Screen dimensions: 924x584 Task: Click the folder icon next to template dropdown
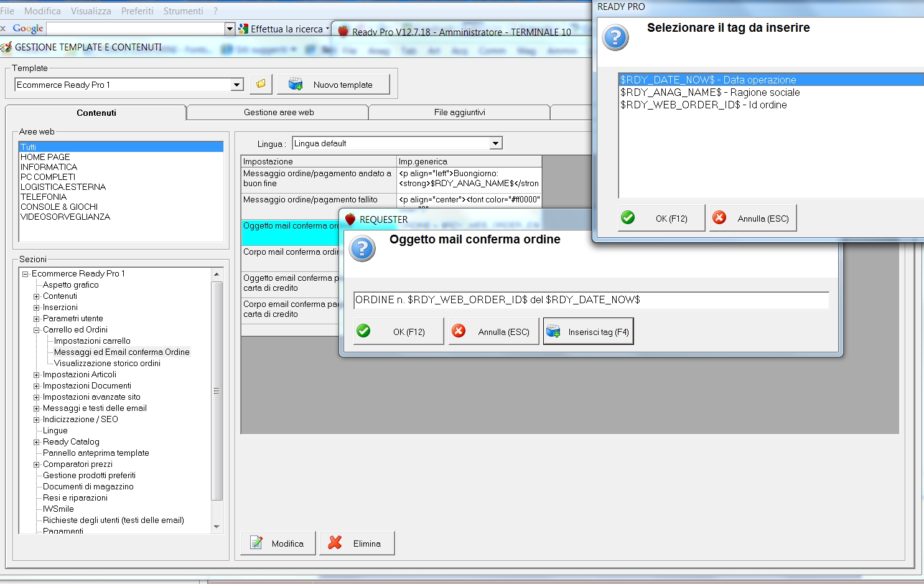[x=261, y=84]
